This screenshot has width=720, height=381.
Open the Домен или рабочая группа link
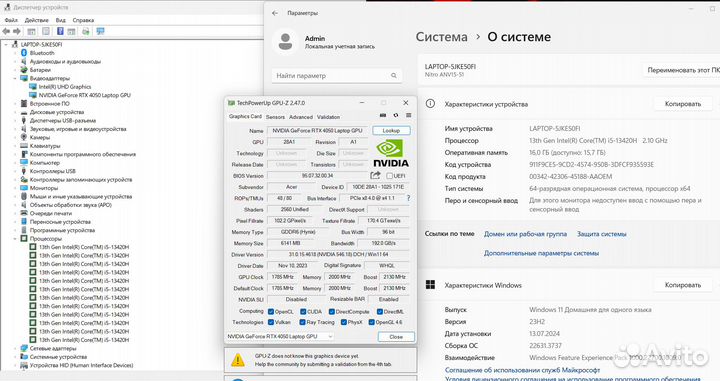(525, 234)
